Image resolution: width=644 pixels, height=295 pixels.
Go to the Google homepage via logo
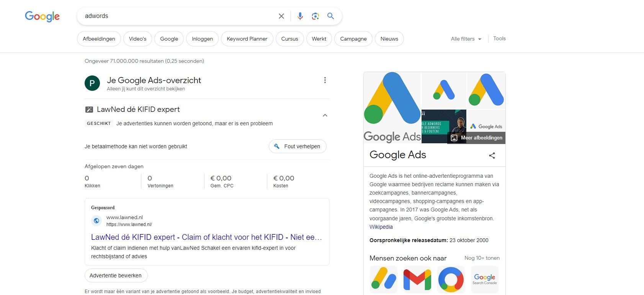pyautogui.click(x=42, y=16)
